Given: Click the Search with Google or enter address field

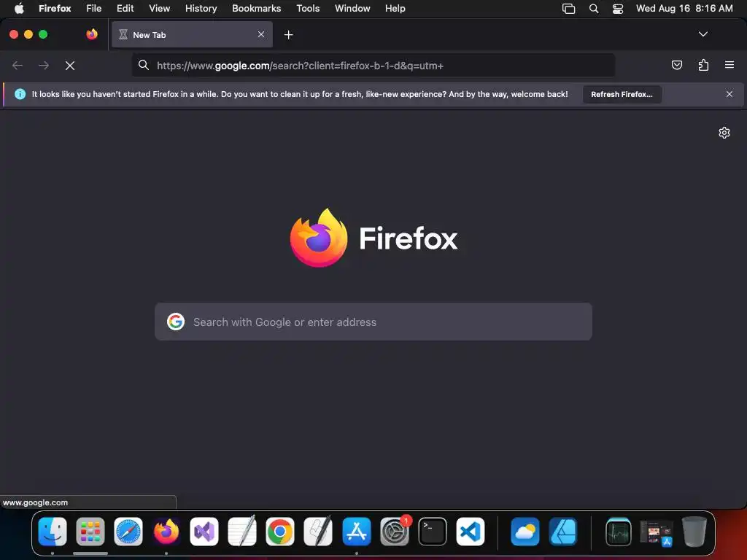Looking at the screenshot, I should 373,322.
